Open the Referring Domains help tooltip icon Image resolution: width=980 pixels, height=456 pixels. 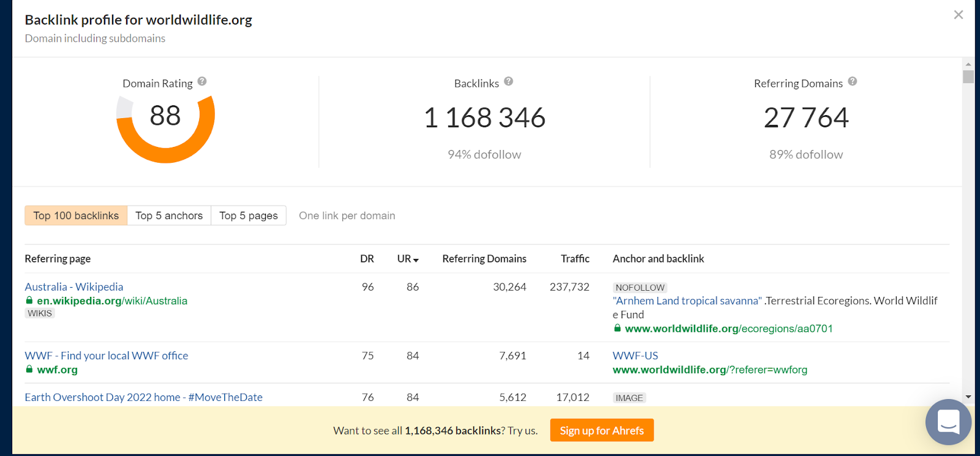click(x=853, y=81)
